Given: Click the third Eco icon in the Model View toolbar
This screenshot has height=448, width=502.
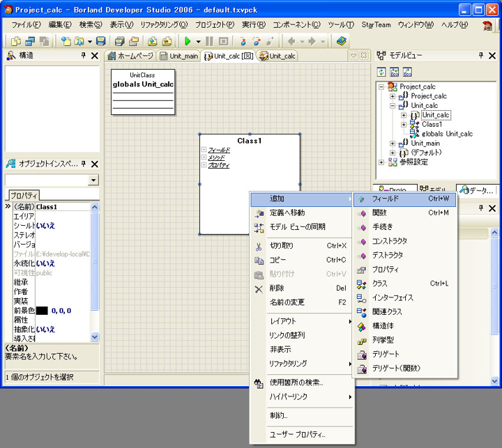Looking at the screenshot, I should click(407, 72).
